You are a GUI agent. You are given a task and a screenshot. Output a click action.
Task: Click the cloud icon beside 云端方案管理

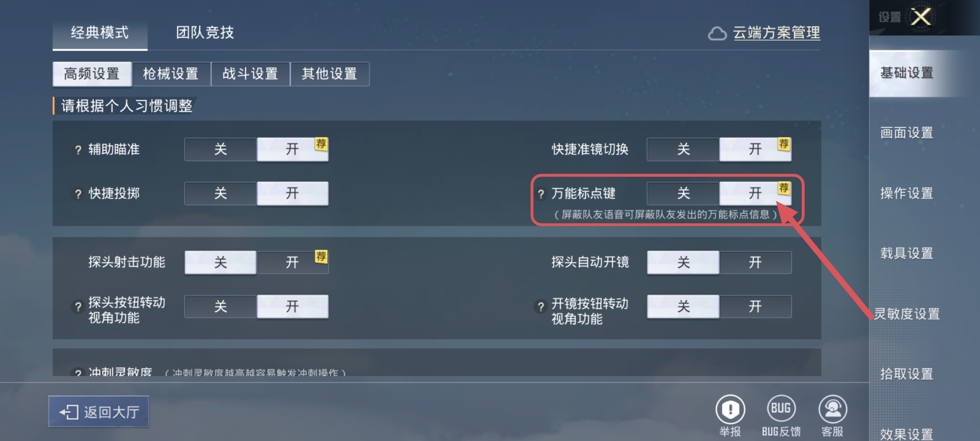pos(717,33)
